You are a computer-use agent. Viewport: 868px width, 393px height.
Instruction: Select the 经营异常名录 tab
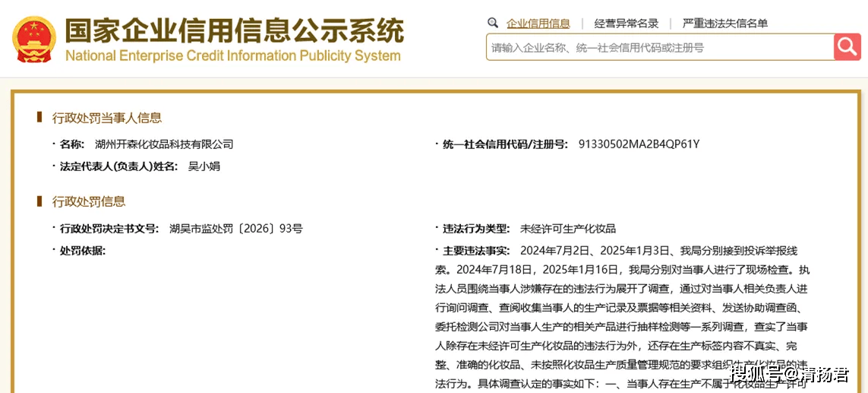pyautogui.click(x=626, y=24)
